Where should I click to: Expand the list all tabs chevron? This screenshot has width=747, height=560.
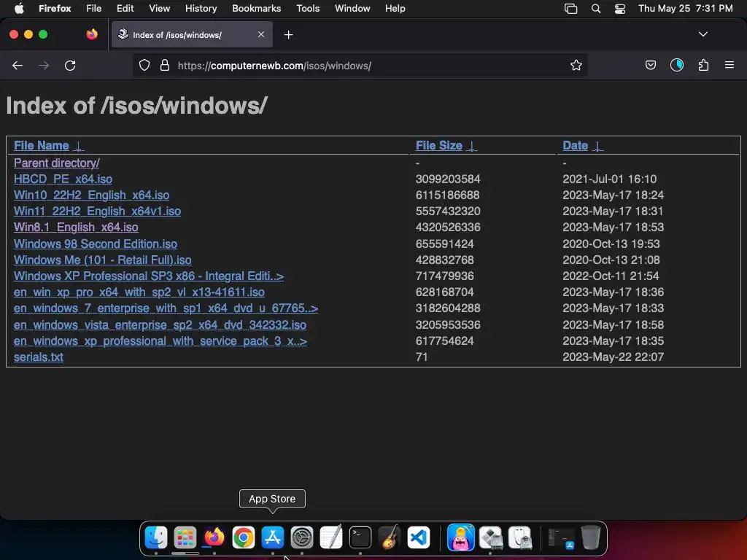click(x=703, y=34)
